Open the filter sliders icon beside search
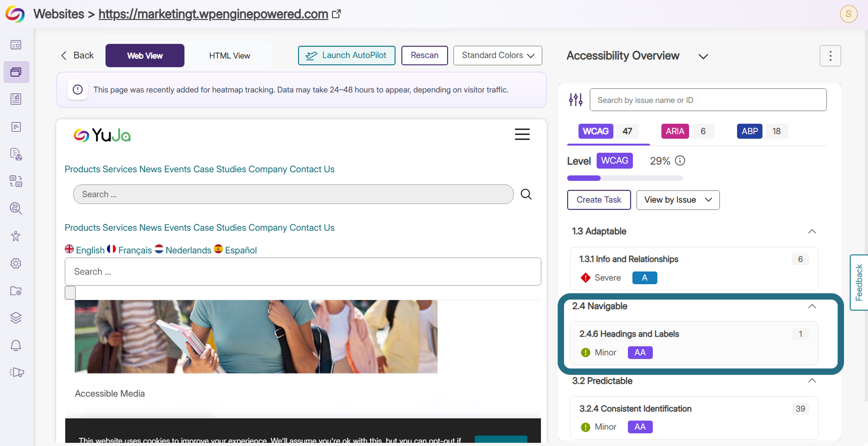This screenshot has width=868, height=446. coord(576,100)
